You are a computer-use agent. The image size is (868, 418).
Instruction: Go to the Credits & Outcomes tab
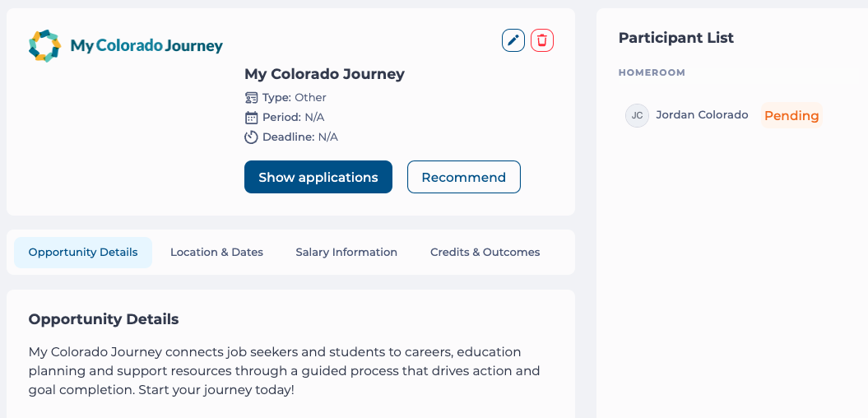[x=485, y=253]
